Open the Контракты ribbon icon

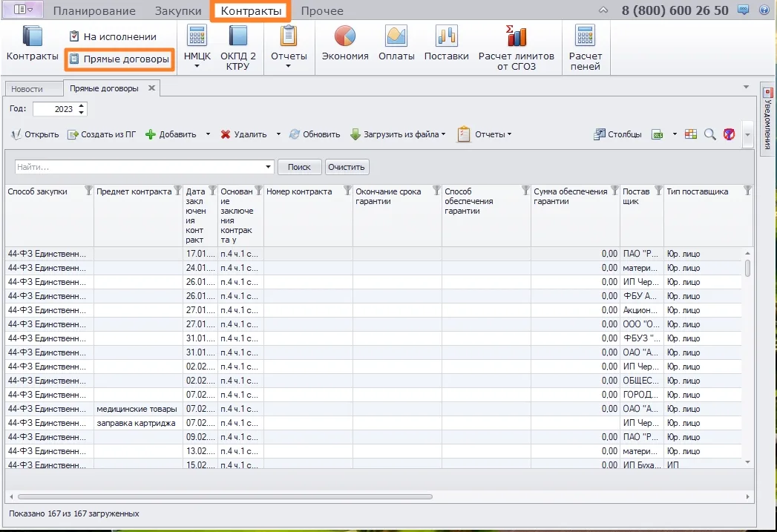[x=32, y=44]
